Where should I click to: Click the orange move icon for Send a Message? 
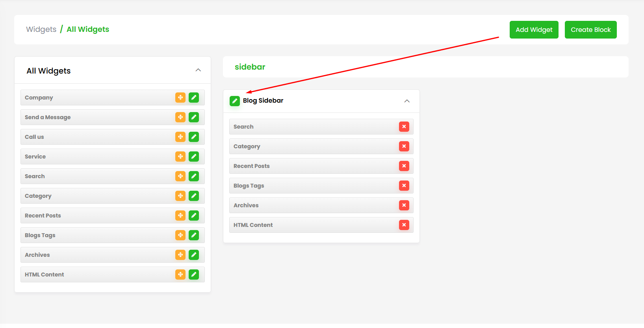point(180,117)
